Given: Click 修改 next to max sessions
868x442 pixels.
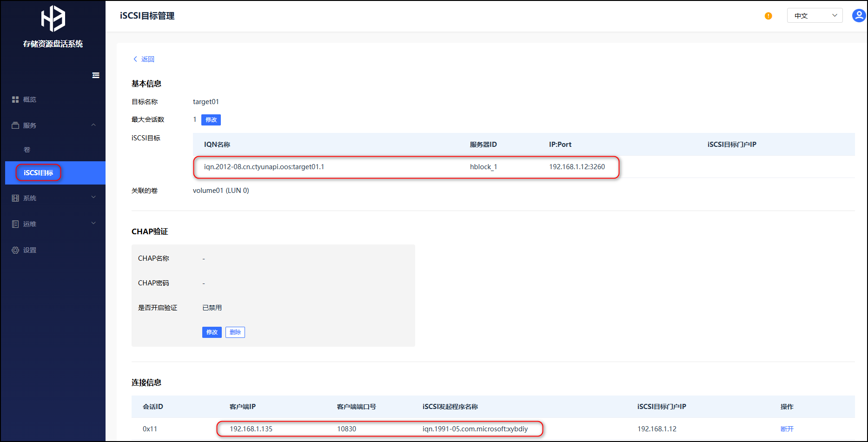Looking at the screenshot, I should pyautogui.click(x=211, y=120).
